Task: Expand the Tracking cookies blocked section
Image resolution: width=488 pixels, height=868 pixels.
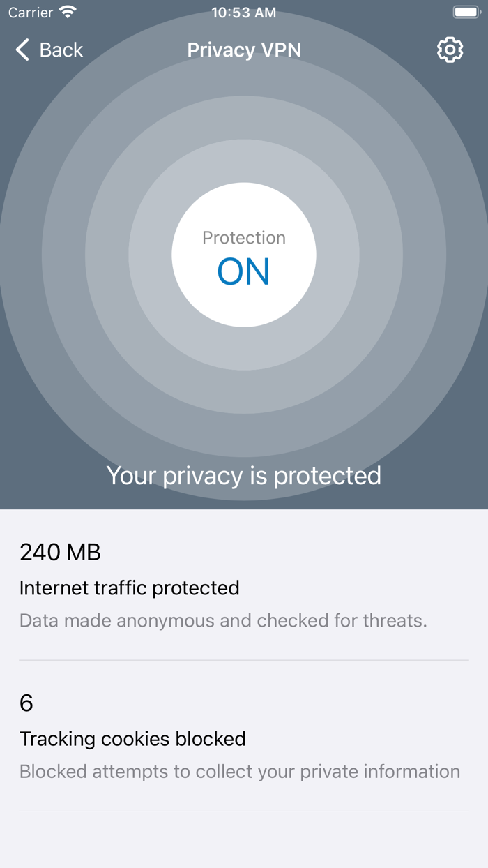Action: pos(133,739)
